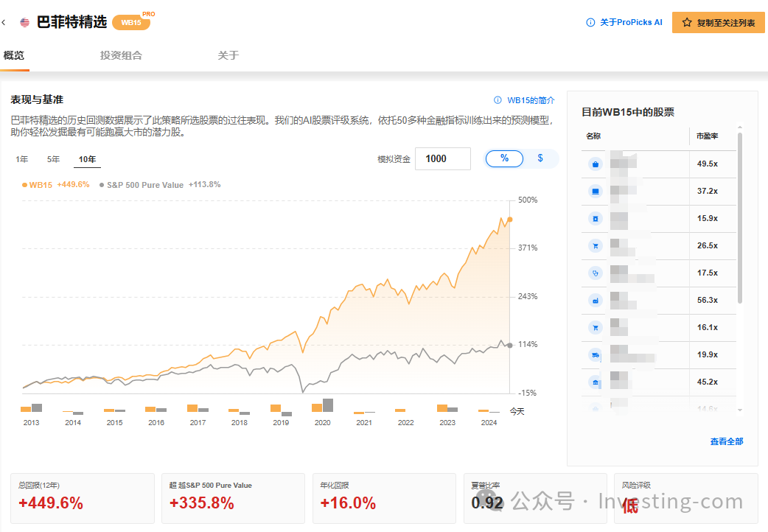768x532 pixels.
Task: Click the factory icon in 56.3x row
Action: (x=595, y=301)
